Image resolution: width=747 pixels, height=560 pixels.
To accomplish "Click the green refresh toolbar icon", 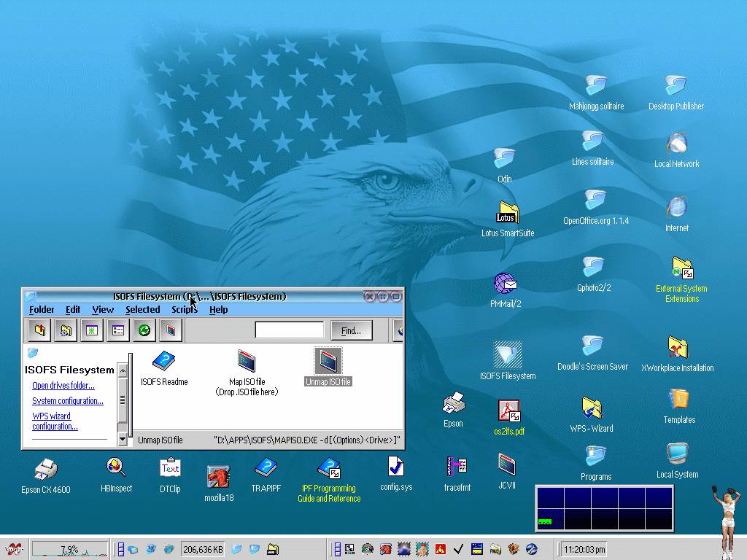I will [144, 330].
